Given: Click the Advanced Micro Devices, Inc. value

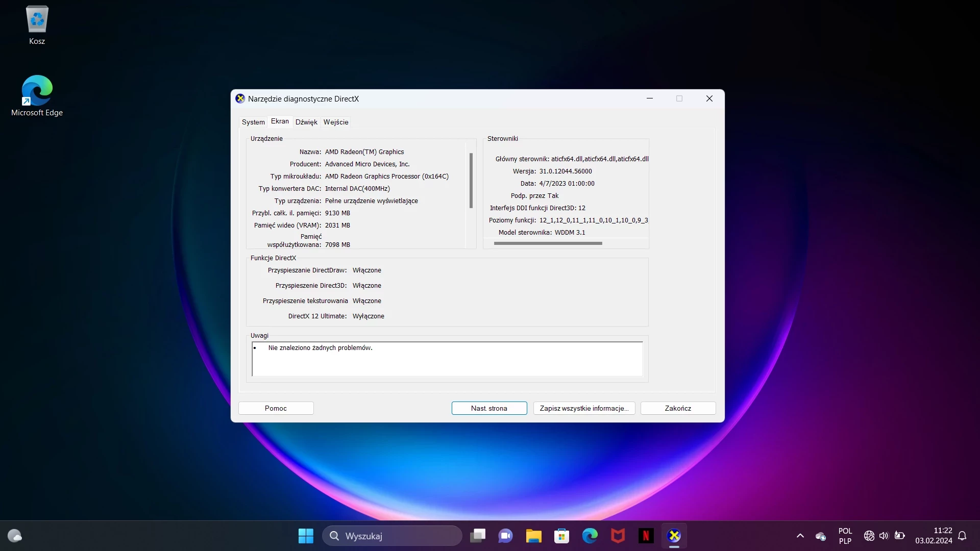Looking at the screenshot, I should pyautogui.click(x=367, y=164).
